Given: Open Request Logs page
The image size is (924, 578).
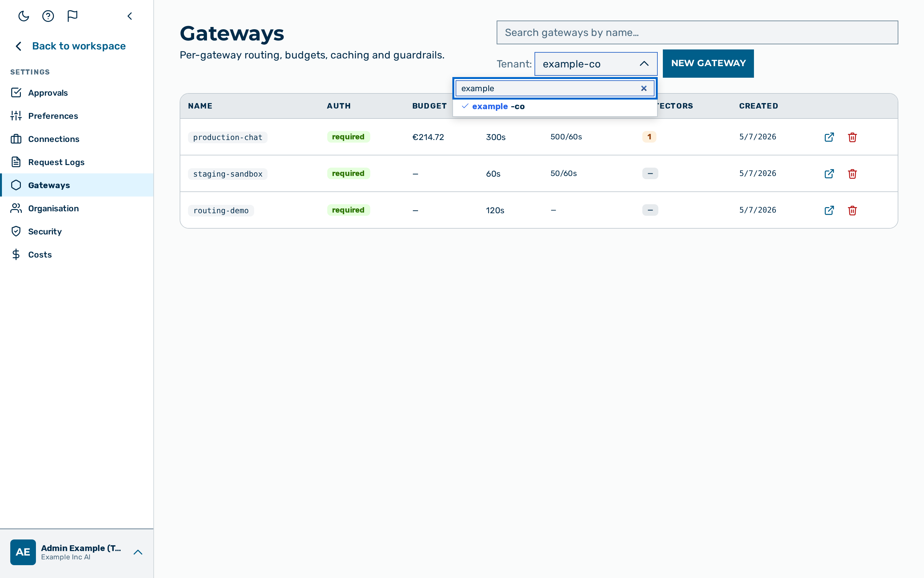Looking at the screenshot, I should click(77, 162).
